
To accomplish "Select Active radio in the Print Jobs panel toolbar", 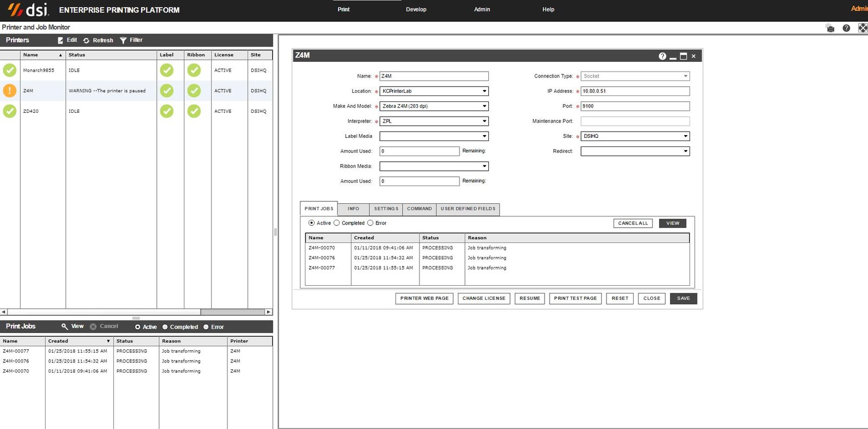I will tap(138, 327).
